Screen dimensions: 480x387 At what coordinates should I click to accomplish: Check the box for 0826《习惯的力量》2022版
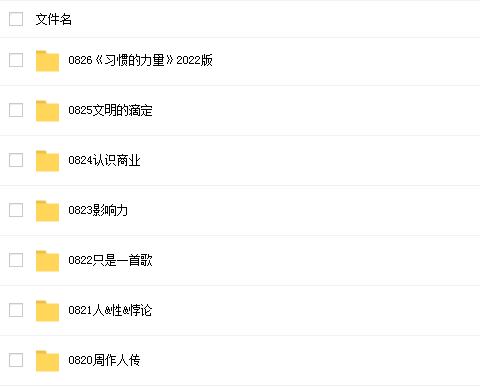16,60
